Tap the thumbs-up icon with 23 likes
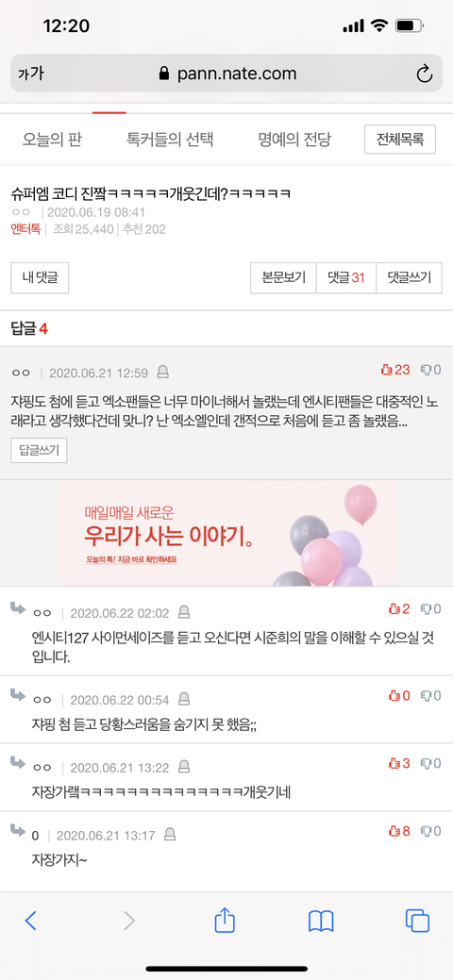 click(386, 370)
